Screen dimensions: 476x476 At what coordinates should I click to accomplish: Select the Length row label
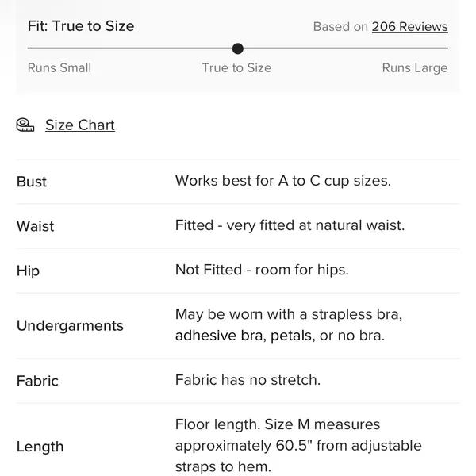click(40, 447)
